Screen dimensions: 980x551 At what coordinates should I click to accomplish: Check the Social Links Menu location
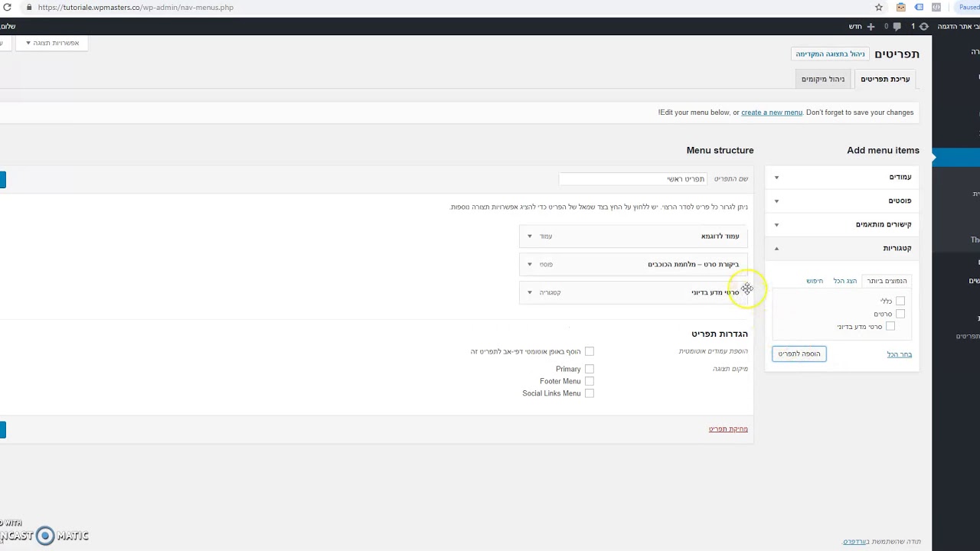[x=590, y=393]
